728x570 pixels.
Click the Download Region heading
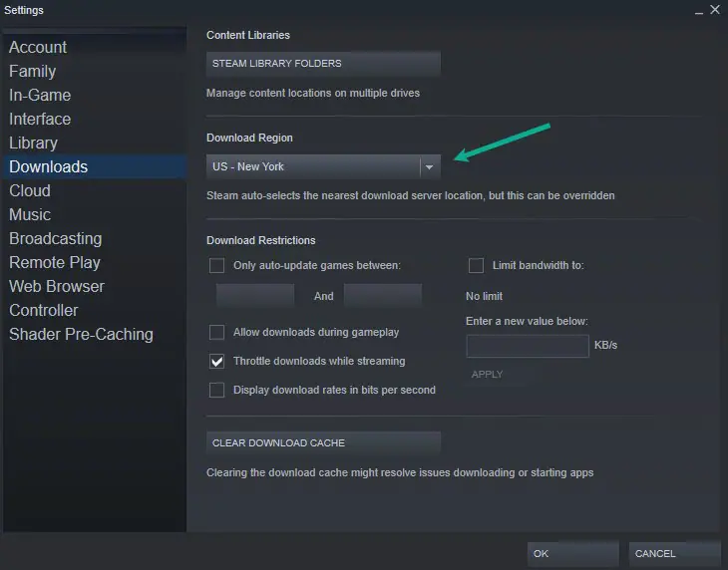coord(249,138)
